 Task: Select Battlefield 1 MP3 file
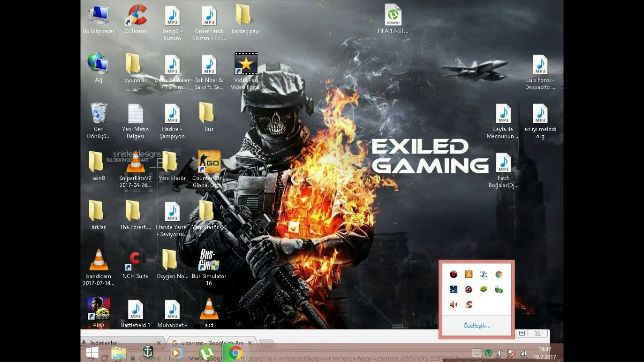click(x=135, y=314)
